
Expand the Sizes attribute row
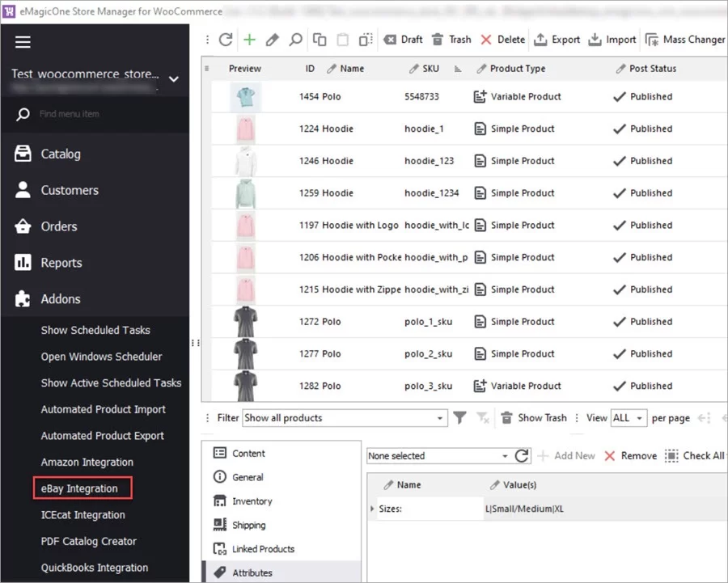372,509
